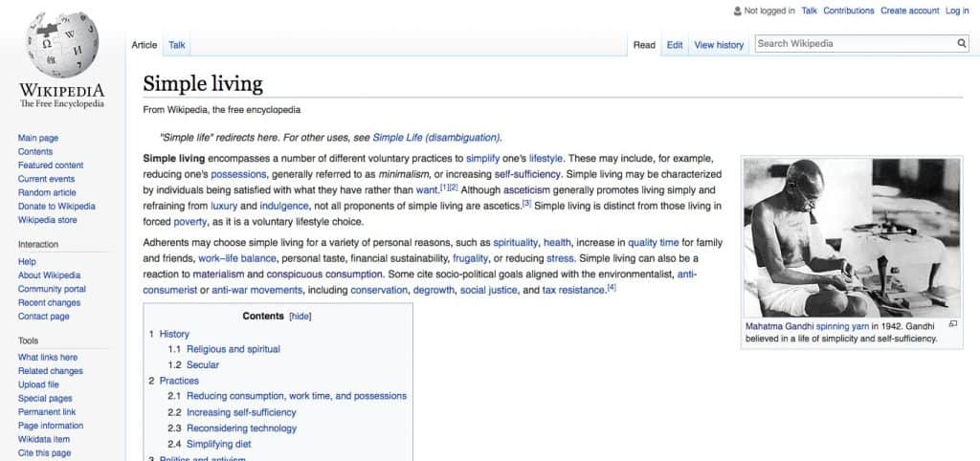This screenshot has width=980, height=461.
Task: Open What links here
Action: pos(48,358)
